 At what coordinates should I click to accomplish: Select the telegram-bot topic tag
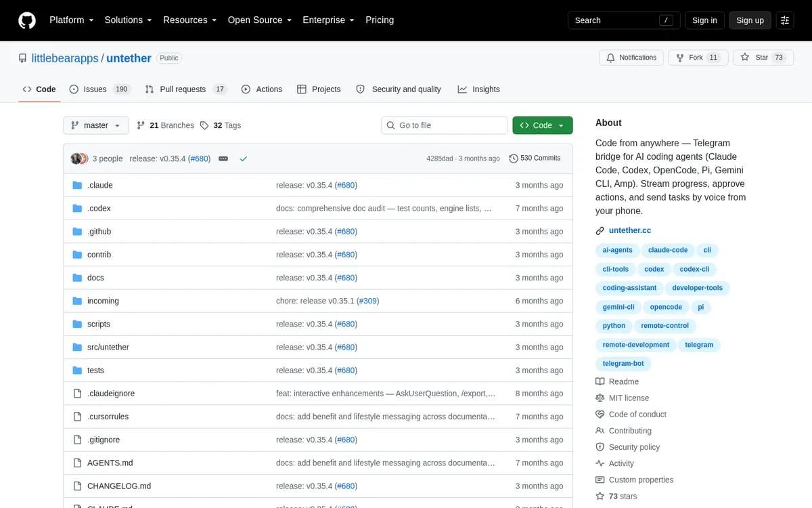(623, 364)
